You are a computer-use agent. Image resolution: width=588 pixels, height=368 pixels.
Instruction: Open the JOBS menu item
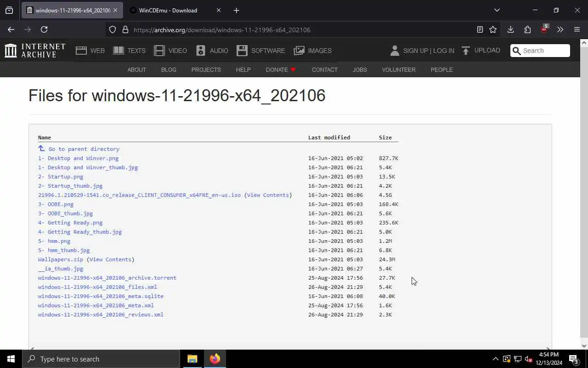(x=360, y=69)
